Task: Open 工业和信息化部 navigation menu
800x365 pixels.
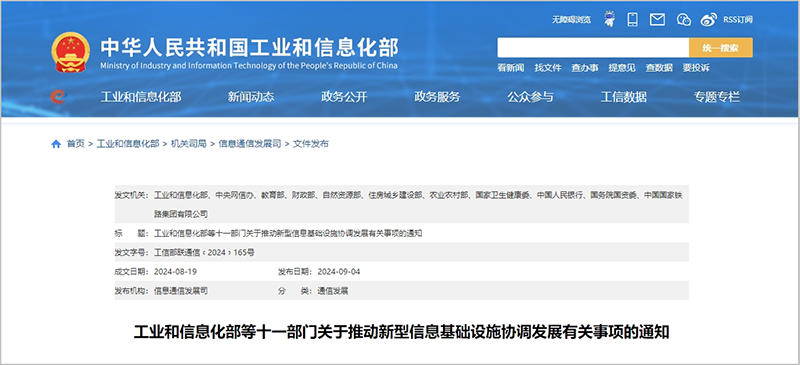Action: [x=141, y=96]
